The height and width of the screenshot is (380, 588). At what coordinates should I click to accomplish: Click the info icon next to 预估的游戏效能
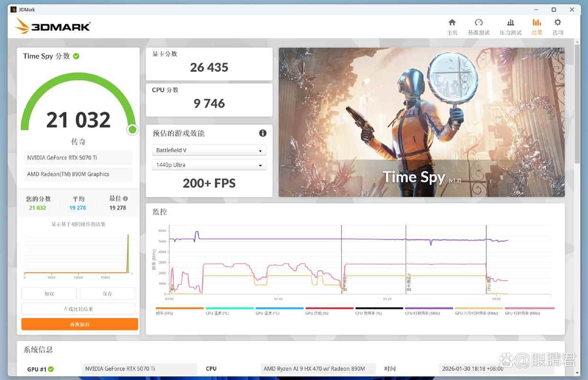pos(263,133)
